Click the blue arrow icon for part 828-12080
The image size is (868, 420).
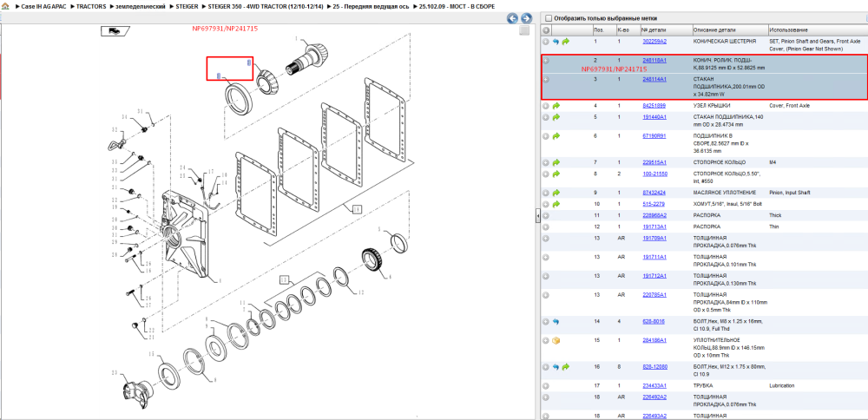[556, 366]
